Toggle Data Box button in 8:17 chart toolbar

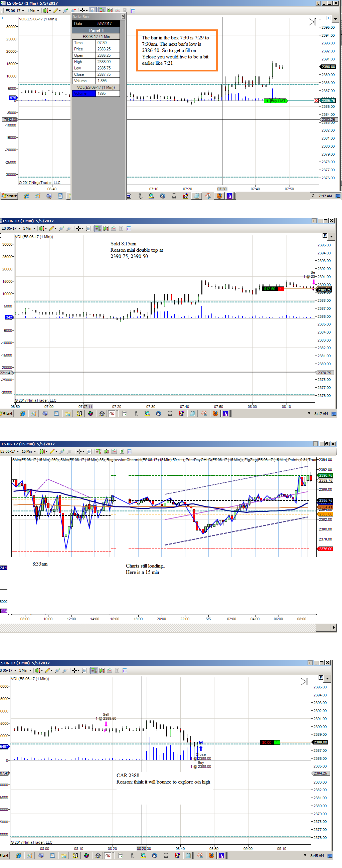click(88, 228)
